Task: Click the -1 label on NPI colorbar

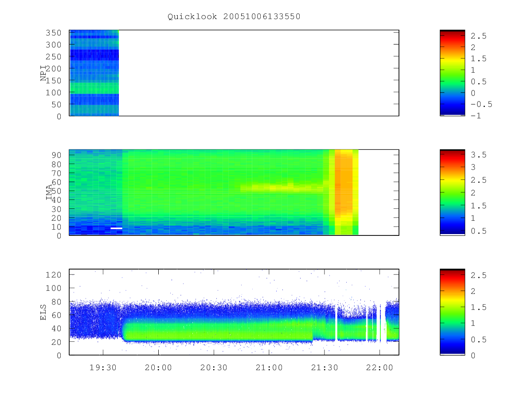Action: [x=477, y=116]
